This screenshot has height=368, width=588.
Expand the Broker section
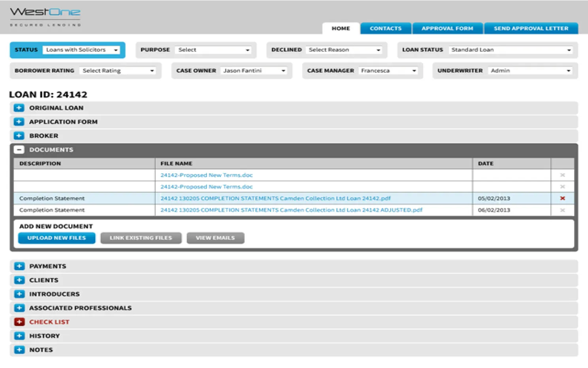click(x=19, y=135)
